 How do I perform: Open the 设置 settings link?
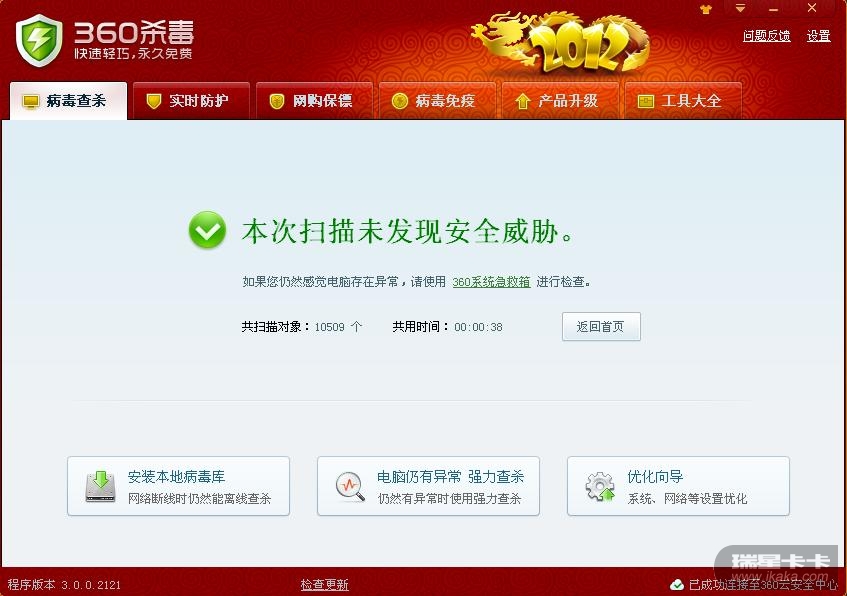tap(818, 36)
